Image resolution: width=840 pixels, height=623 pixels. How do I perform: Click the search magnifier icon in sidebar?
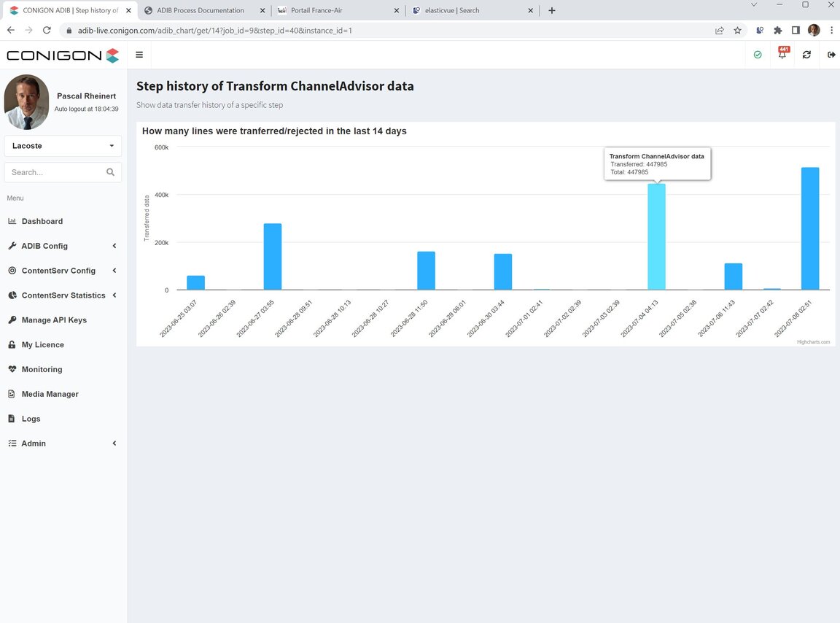click(x=110, y=172)
